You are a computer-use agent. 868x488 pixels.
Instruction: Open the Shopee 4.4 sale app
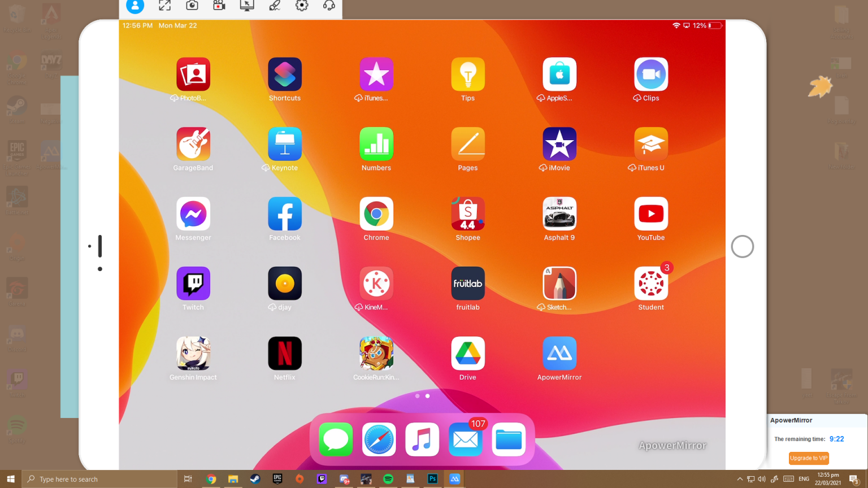(x=467, y=213)
